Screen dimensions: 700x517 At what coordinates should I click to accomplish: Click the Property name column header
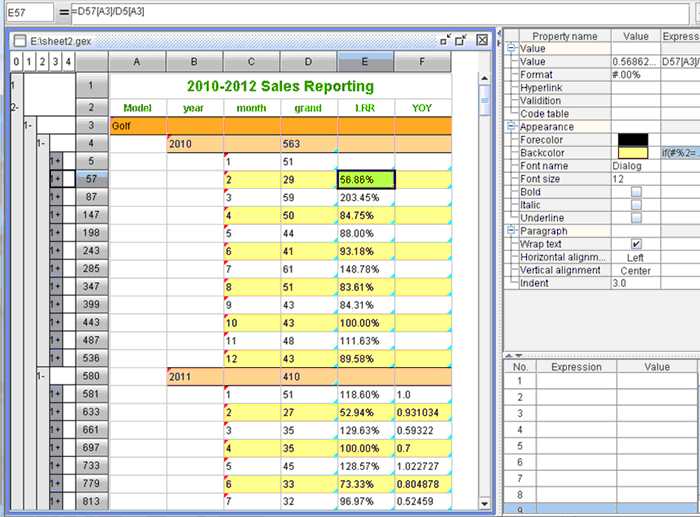(564, 35)
